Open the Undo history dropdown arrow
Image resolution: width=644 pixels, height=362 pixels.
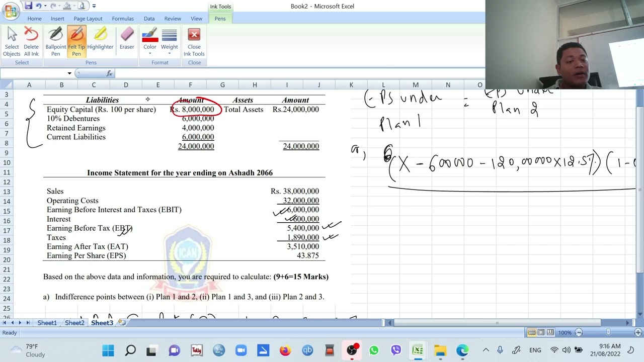tap(45, 6)
